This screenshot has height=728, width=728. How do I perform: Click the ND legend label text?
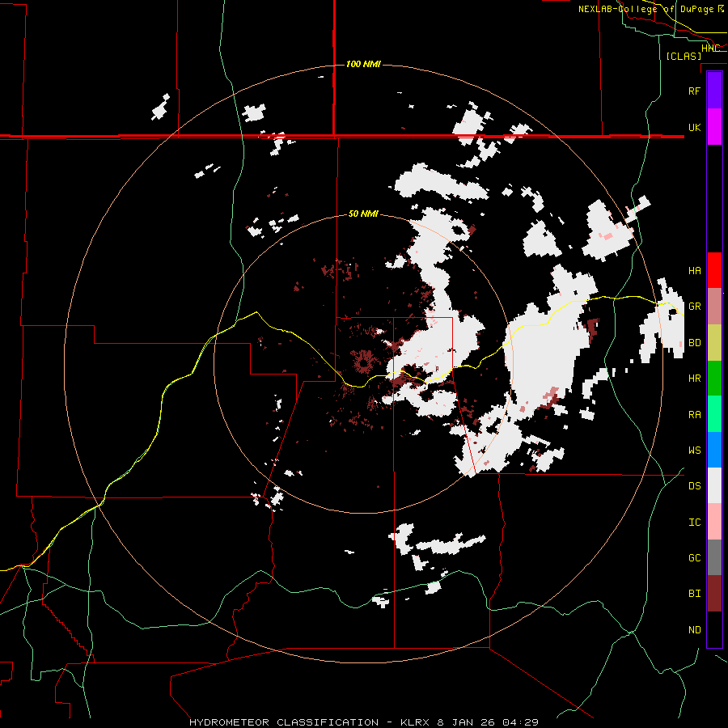pos(694,630)
